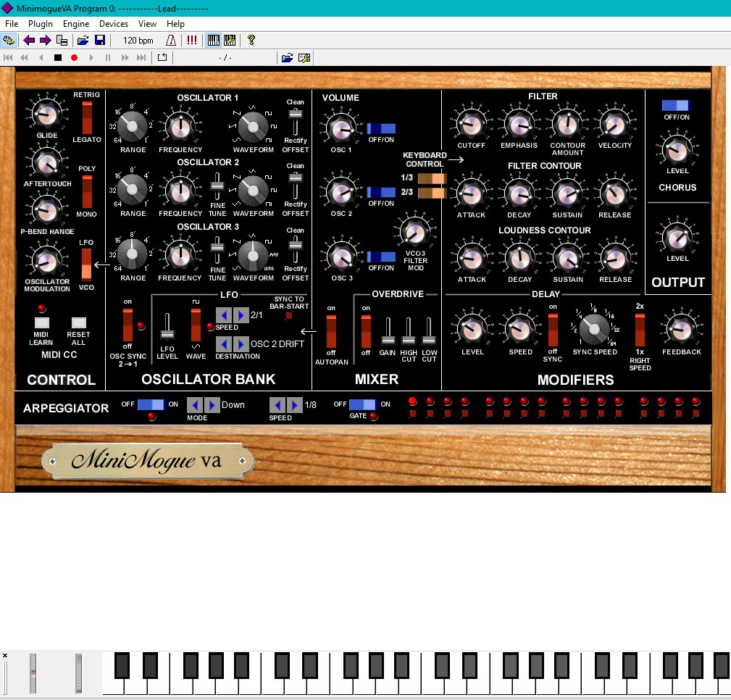Viewport: 731px width, 700px height.
Task: Flip the Right Speed 2x/1x switch
Action: pyautogui.click(x=640, y=330)
